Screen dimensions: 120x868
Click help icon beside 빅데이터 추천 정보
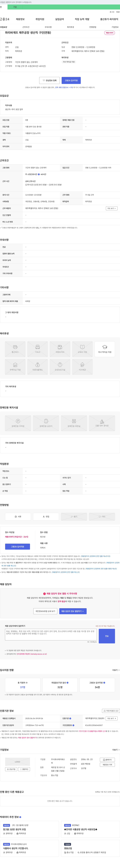tap(20, 817)
